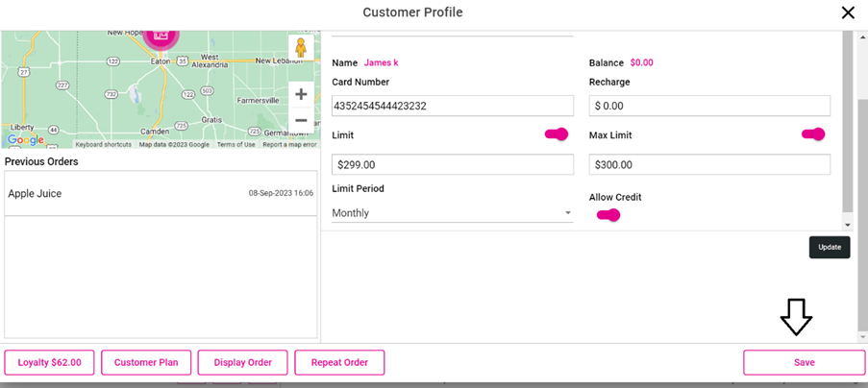Disable the Max Limit toggle
The height and width of the screenshot is (388, 868).
(x=813, y=134)
